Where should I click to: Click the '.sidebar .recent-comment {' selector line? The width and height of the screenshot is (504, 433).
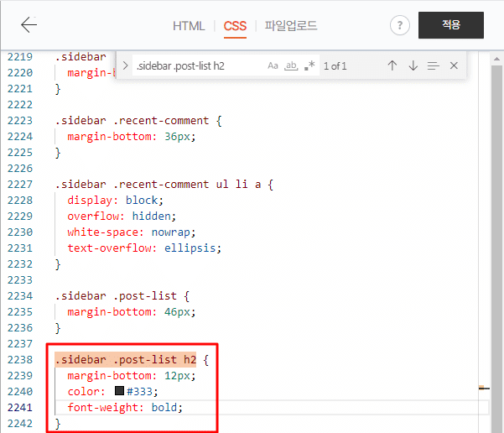point(138,121)
